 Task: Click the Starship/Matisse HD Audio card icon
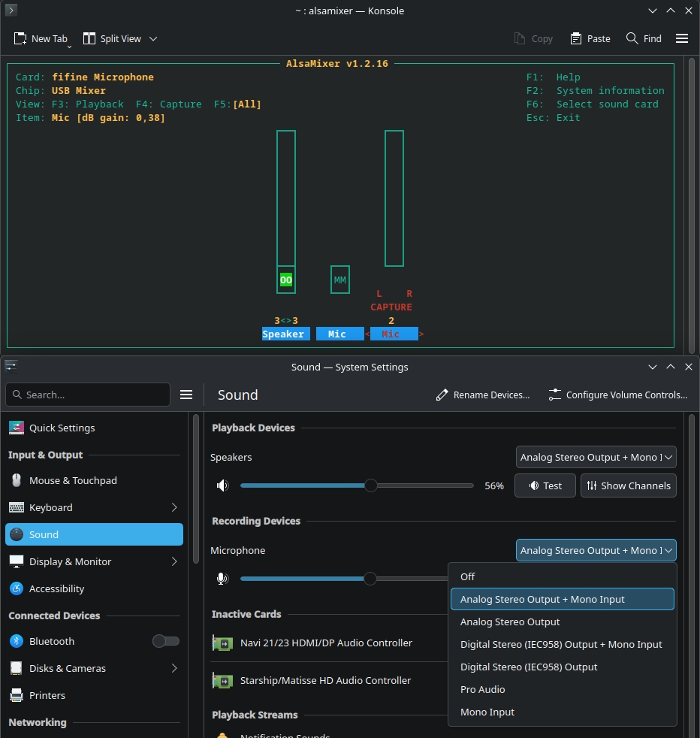tap(222, 681)
